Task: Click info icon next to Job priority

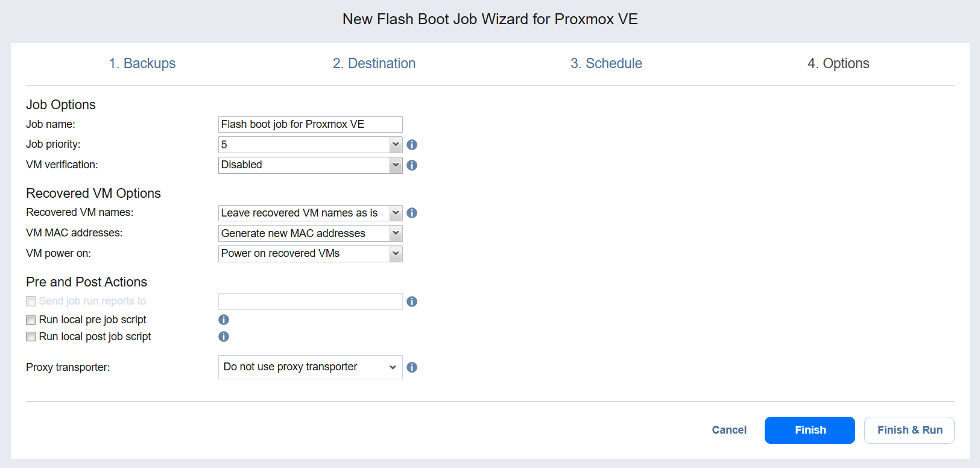Action: (x=412, y=145)
